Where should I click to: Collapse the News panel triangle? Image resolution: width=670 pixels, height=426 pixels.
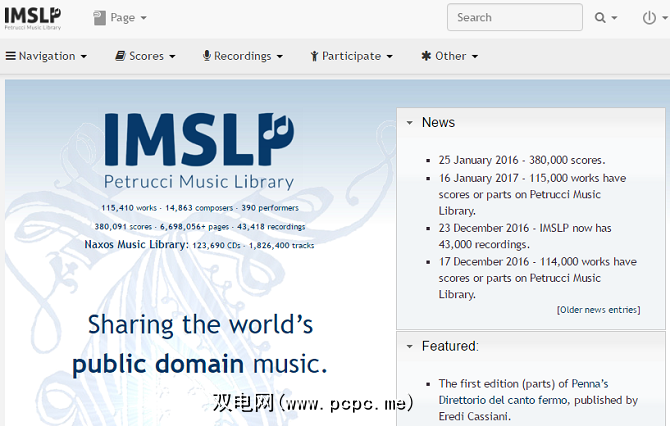click(409, 123)
